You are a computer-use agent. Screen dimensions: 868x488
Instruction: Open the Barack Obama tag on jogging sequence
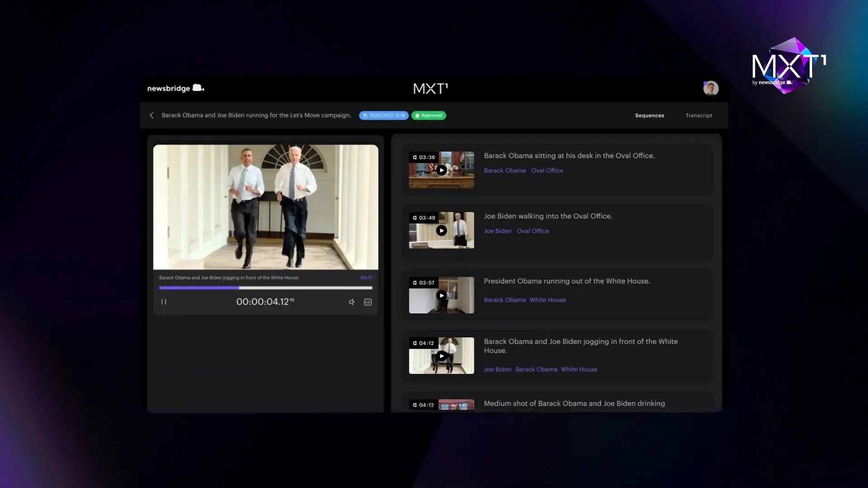[536, 369]
